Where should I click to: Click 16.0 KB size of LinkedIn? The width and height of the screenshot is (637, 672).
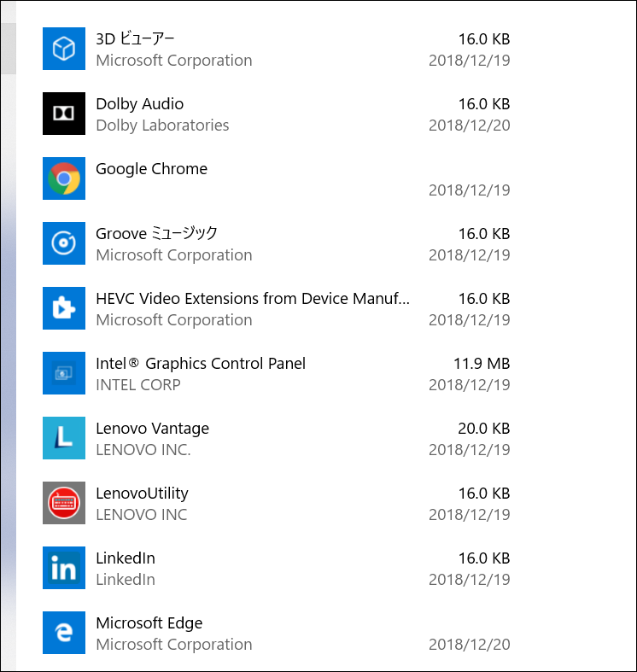click(x=484, y=558)
